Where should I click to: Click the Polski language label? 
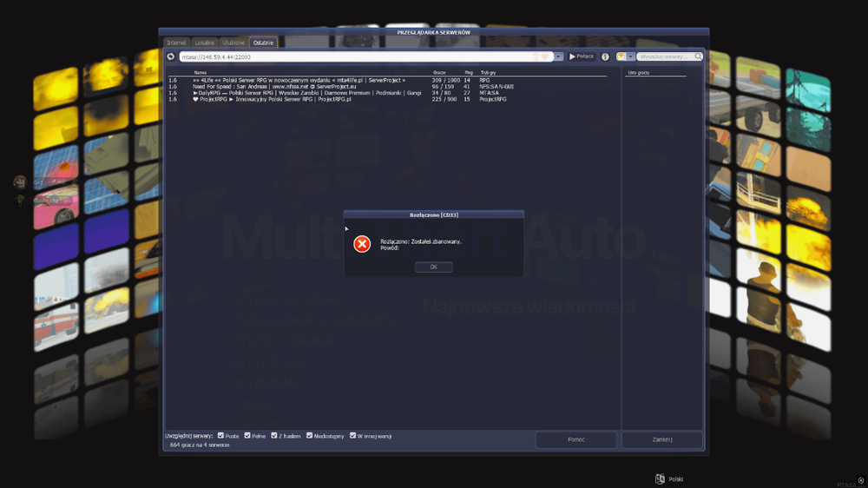coord(676,479)
